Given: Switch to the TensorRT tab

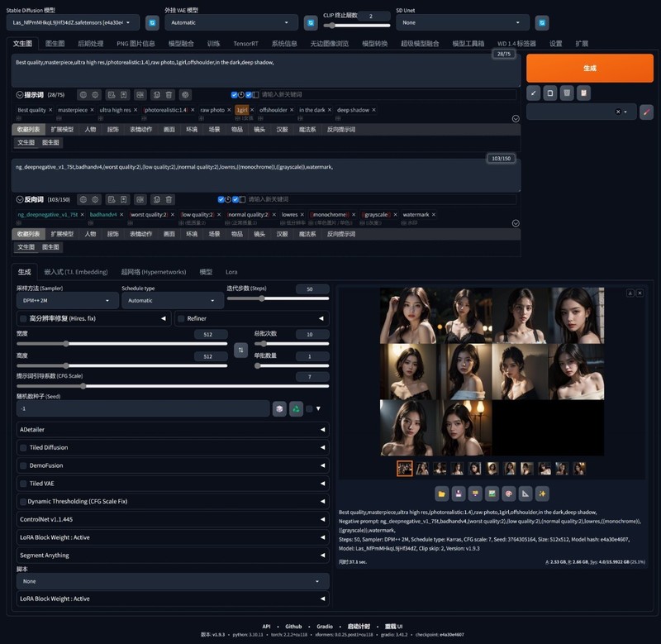Looking at the screenshot, I should point(245,43).
